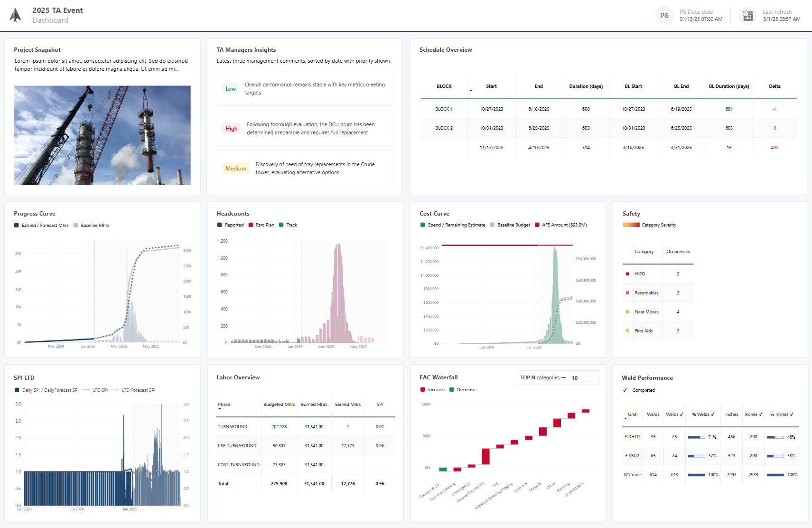Sort schedule table by BLOCK column
Screen dimensions: 812x528
coord(444,86)
